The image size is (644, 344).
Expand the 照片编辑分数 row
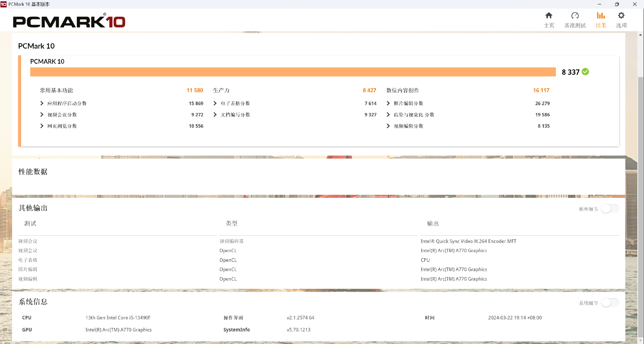388,103
